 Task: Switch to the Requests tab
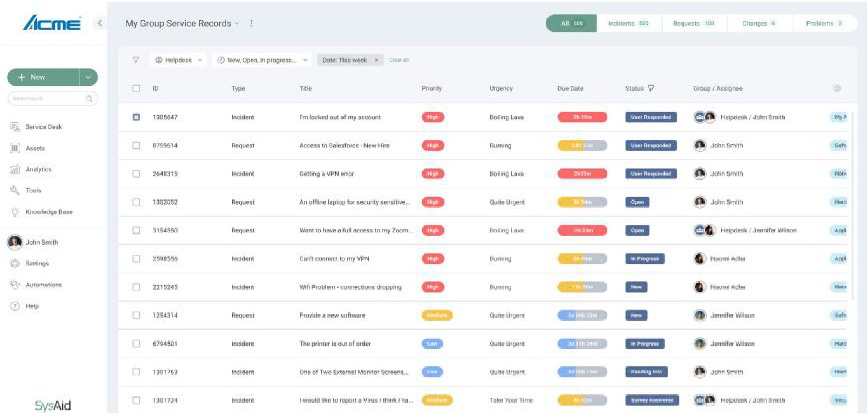[x=694, y=23]
